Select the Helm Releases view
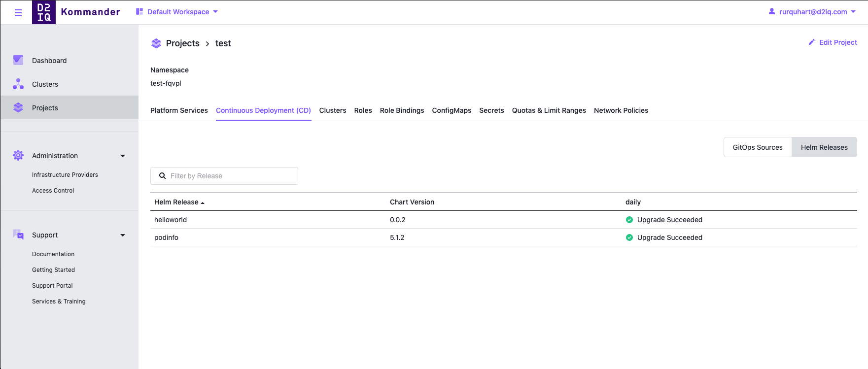Viewport: 868px width, 369px height. [x=824, y=147]
